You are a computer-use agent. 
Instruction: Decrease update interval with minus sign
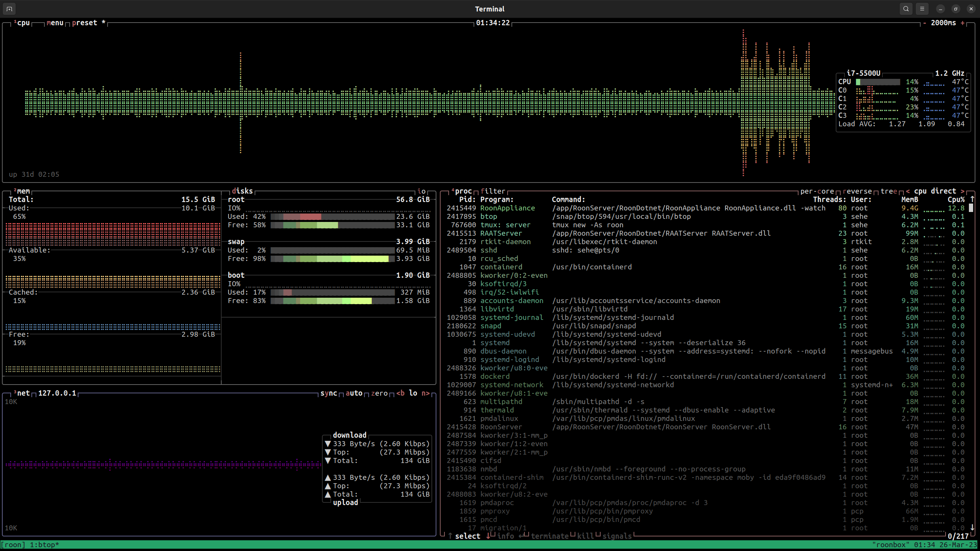point(924,23)
